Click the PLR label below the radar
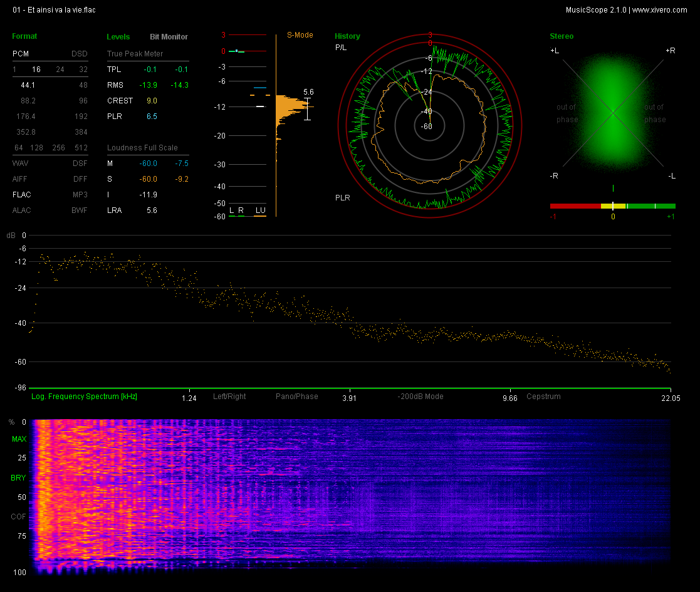This screenshot has width=700, height=592. click(x=342, y=198)
